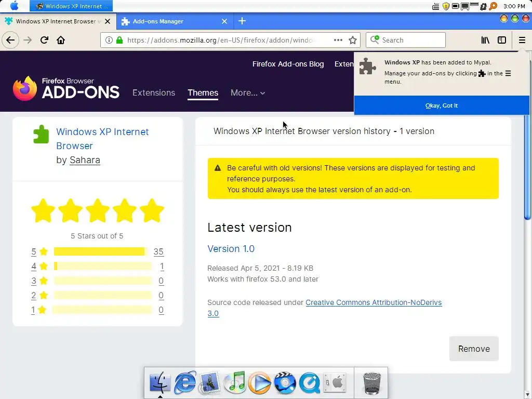Click the 35 five-star reviews count
The image size is (532, 399).
[158, 251]
